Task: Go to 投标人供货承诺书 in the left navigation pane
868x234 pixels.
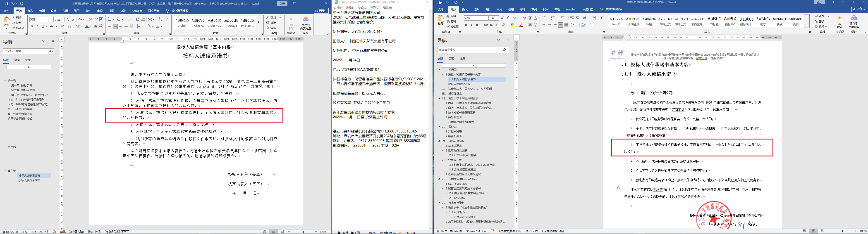Action: pyautogui.click(x=29, y=180)
